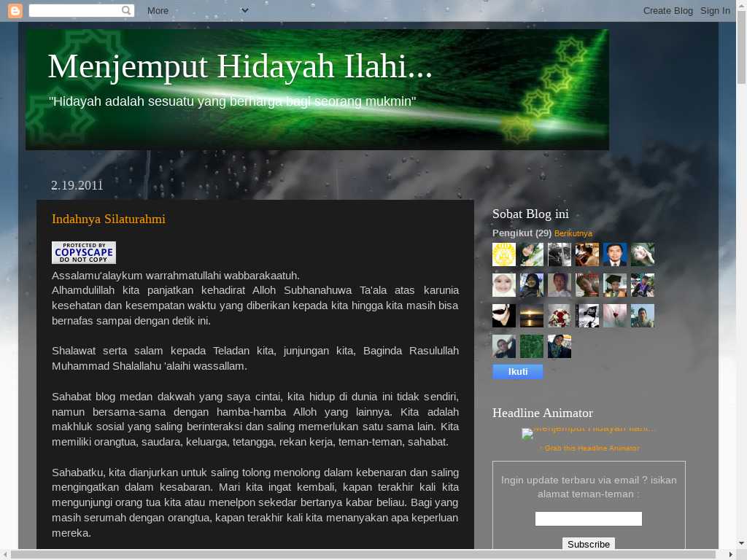Open Create Blog in top bar
747x560 pixels.
pos(667,11)
